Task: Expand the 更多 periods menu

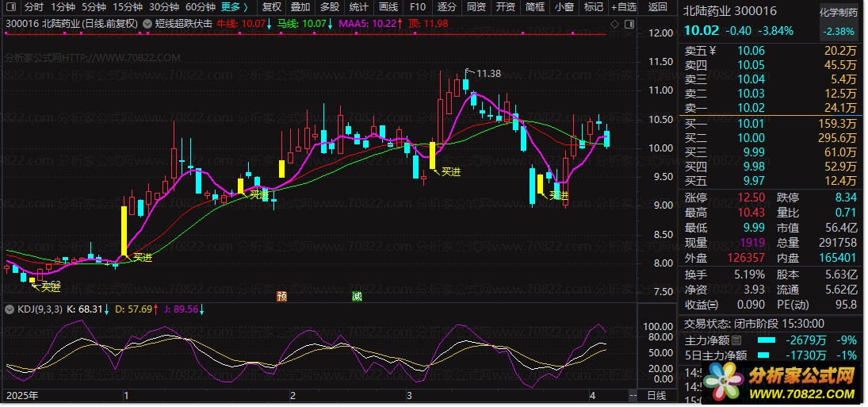Action: coord(235,7)
